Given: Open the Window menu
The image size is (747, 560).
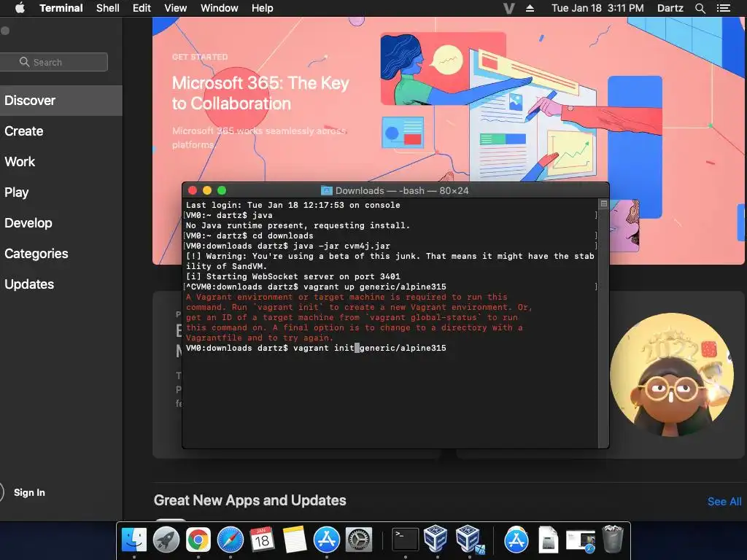Looking at the screenshot, I should 219,8.
